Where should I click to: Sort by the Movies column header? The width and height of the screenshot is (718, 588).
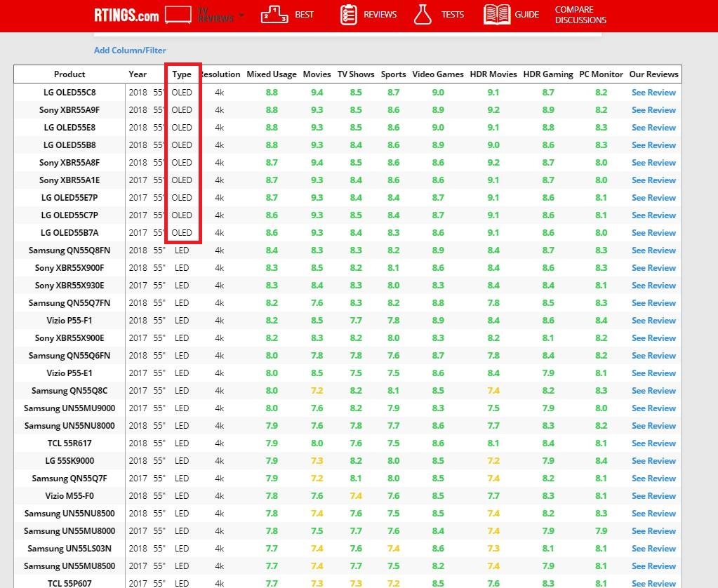point(317,74)
